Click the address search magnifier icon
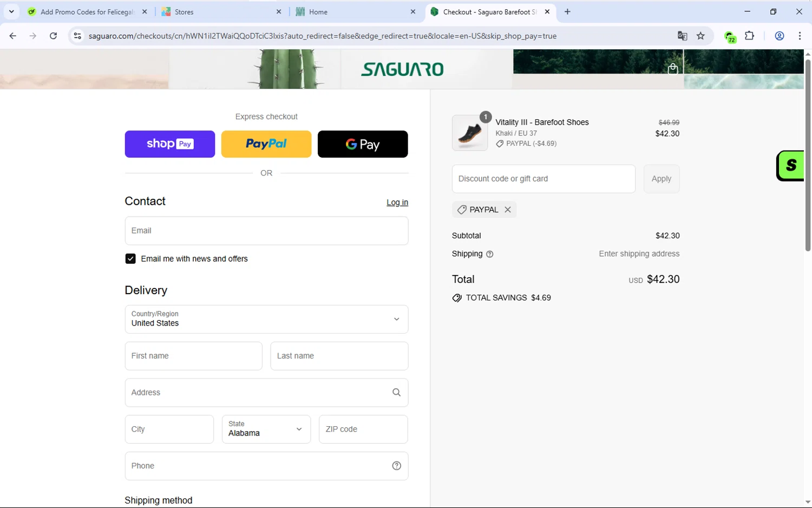The image size is (812, 508). pos(396,393)
